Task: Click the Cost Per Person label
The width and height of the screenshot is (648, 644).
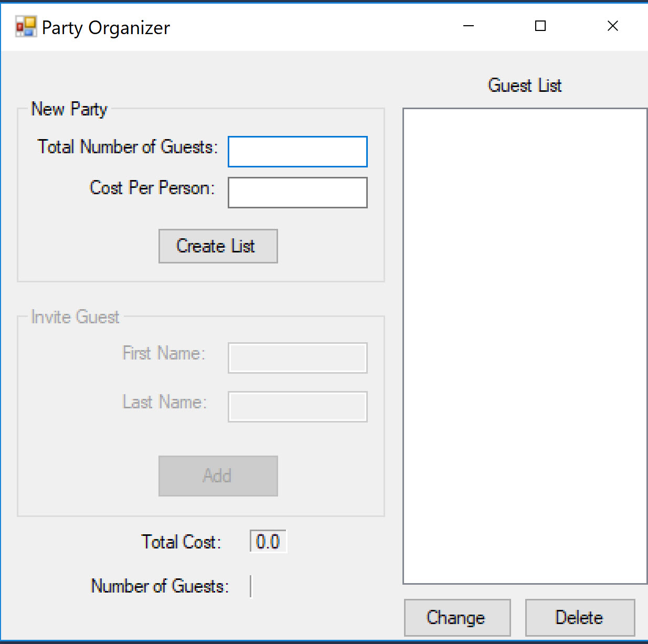Action: click(x=152, y=188)
